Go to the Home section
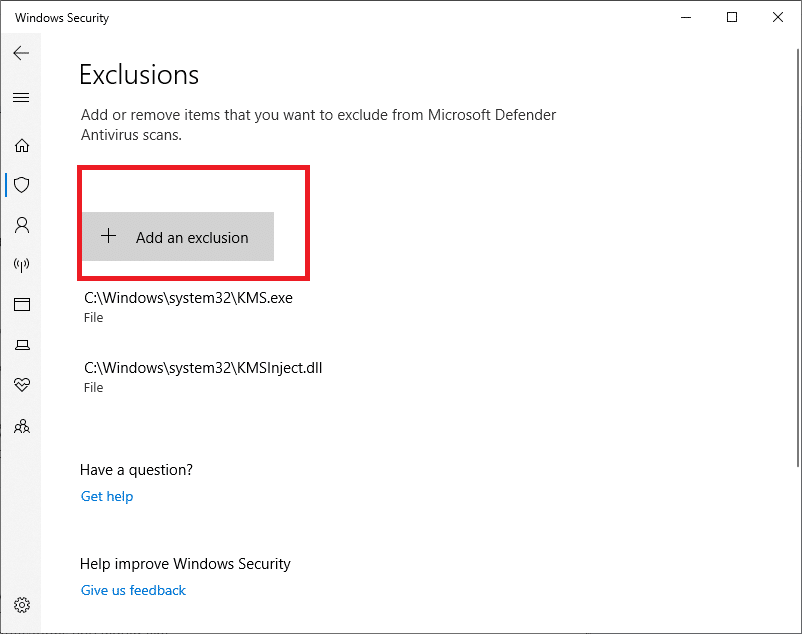The image size is (802, 634). (21, 145)
